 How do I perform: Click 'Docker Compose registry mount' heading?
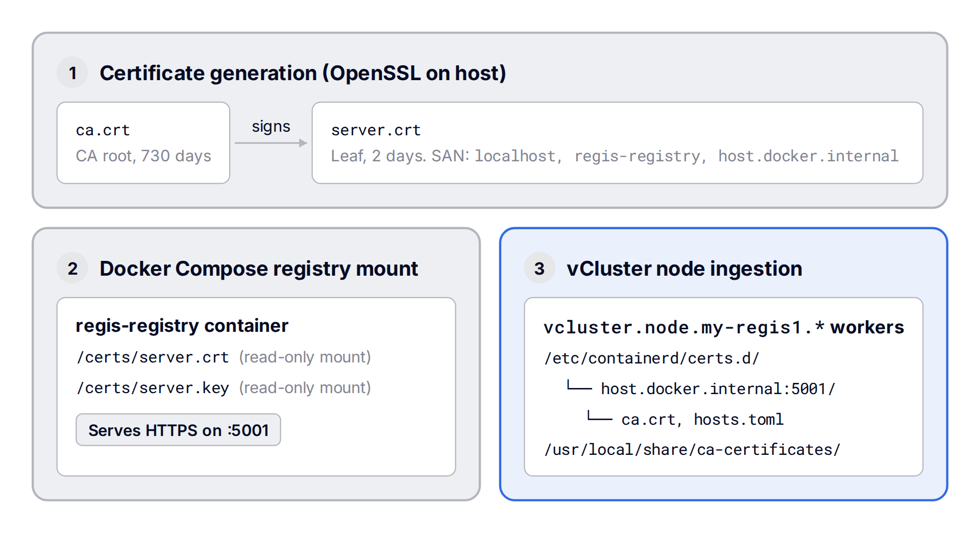259,269
